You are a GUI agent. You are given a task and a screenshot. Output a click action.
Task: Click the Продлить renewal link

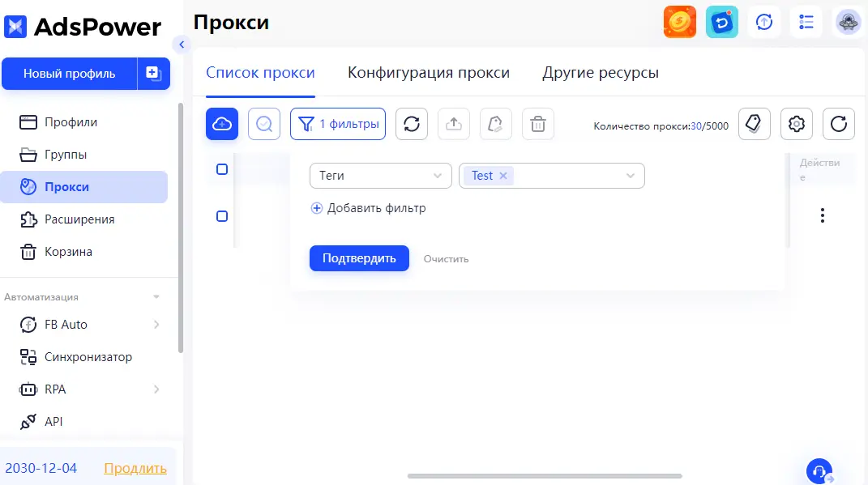tap(135, 469)
